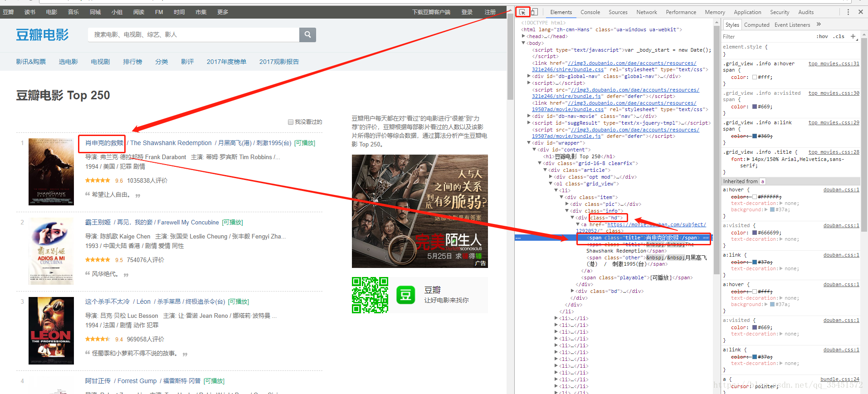Open the Security tab
Screen dimensions: 868x394
pos(780,12)
